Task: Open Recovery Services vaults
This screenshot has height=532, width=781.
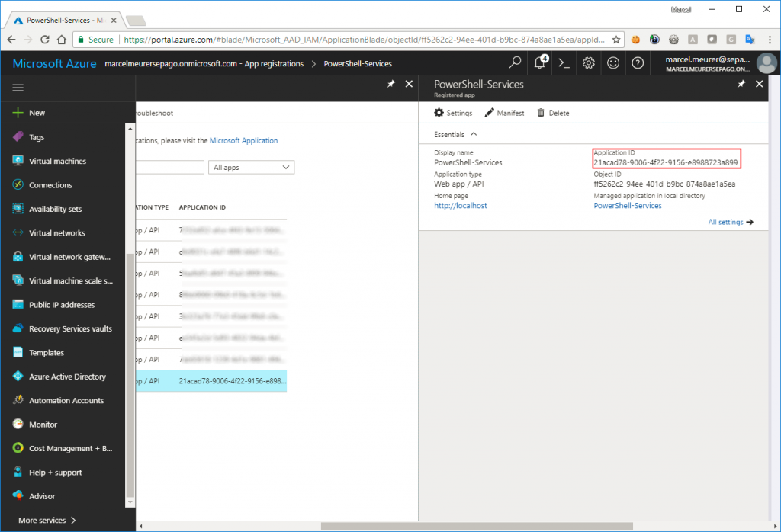Action: 70,328
